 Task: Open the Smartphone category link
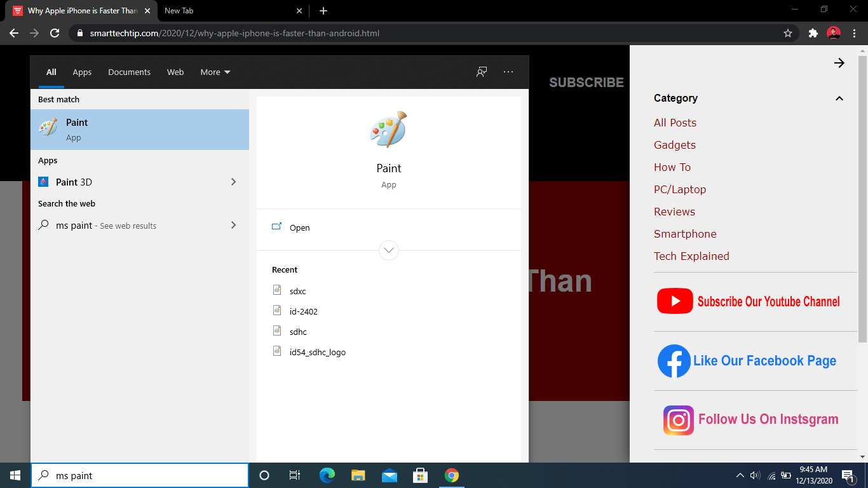pos(685,234)
